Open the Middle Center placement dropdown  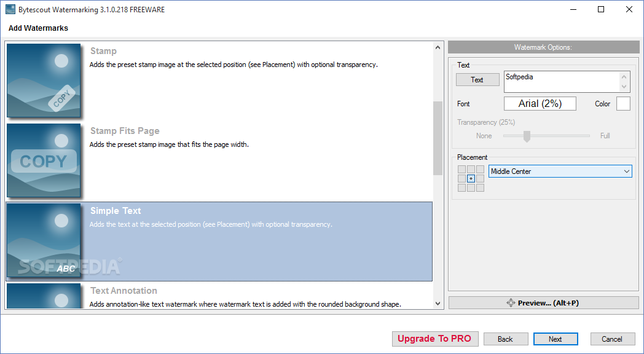tap(560, 171)
